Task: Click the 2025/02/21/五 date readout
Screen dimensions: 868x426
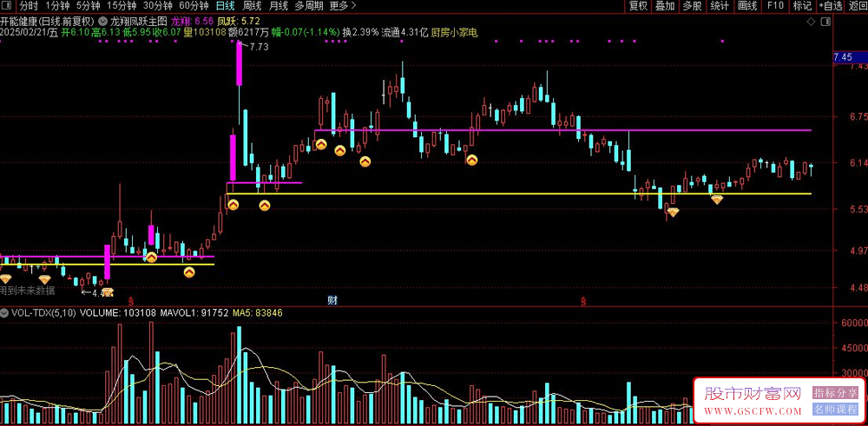Action: click(30, 33)
